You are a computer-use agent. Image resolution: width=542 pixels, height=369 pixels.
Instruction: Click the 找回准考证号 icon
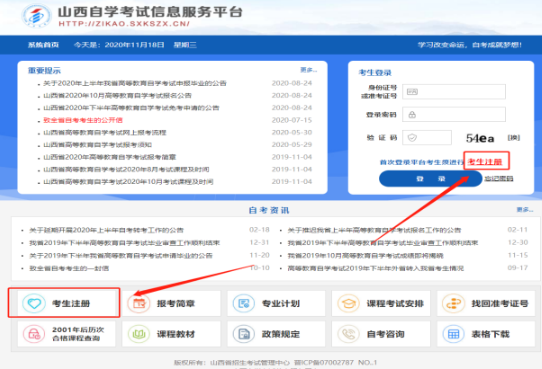pos(454,303)
